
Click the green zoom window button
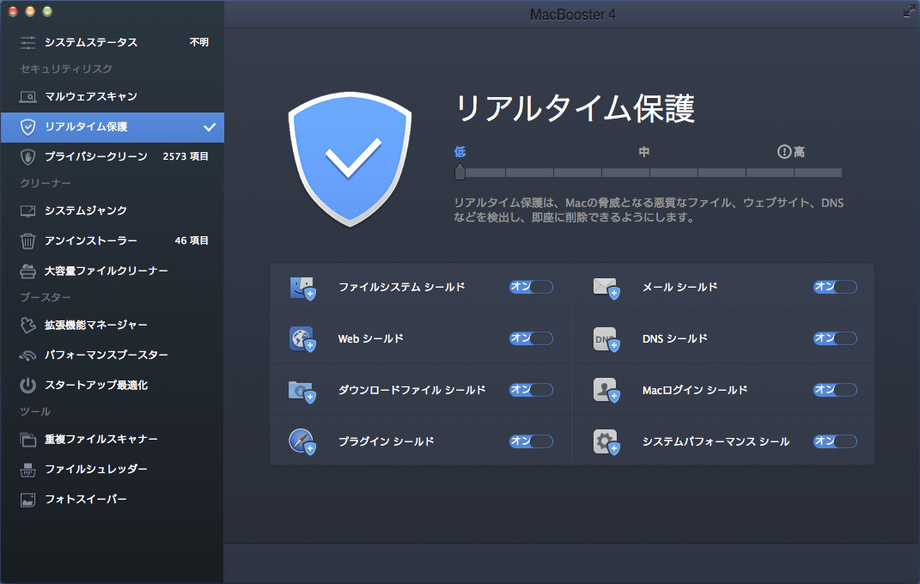coord(48,11)
